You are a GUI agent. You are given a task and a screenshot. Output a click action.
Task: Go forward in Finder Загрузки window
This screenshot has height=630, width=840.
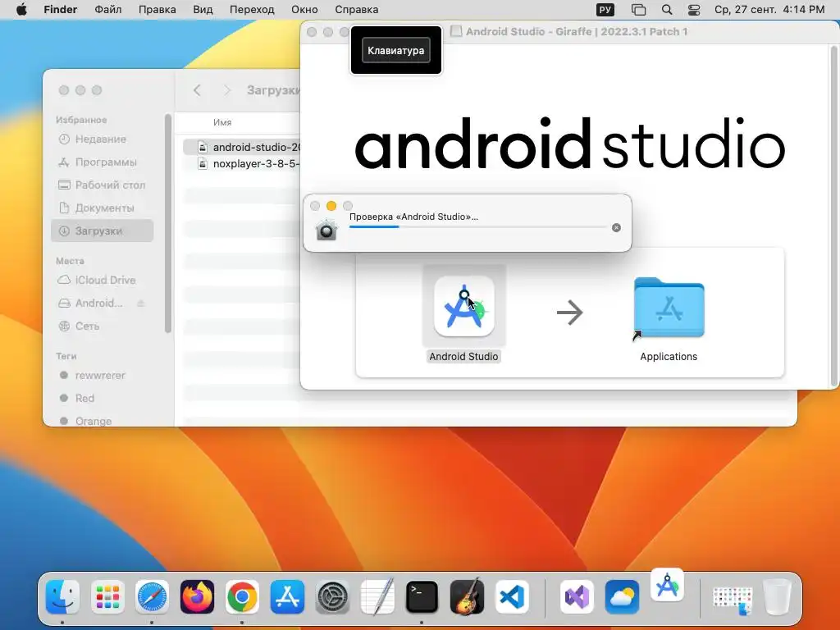tap(227, 90)
